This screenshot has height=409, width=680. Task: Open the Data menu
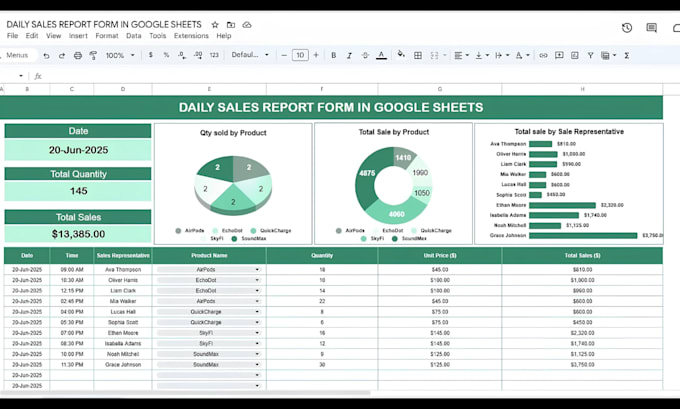[134, 36]
